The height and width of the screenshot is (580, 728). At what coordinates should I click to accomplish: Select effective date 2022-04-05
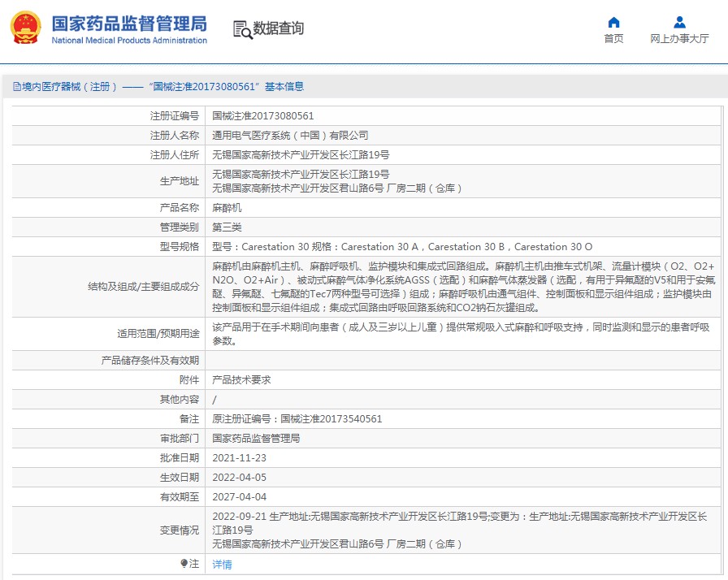point(239,477)
